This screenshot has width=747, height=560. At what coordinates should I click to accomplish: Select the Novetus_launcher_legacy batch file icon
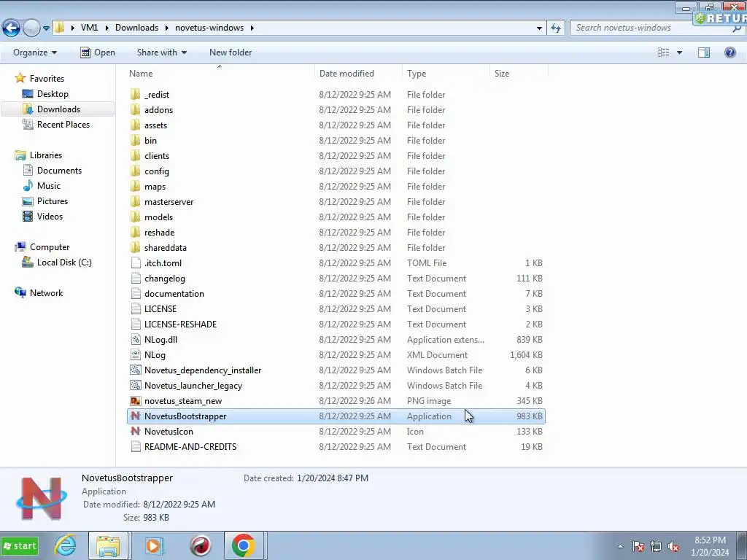pos(135,385)
